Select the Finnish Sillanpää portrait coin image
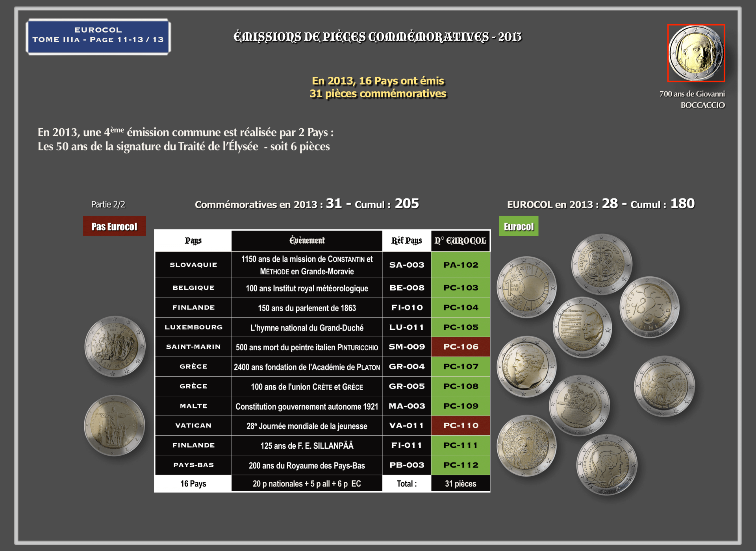 pos(526,445)
